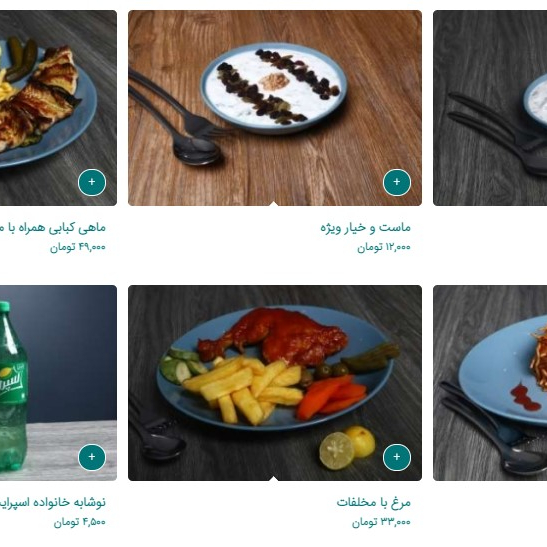
Task: Click the triangle notch below yogurt photo
Action: [x=274, y=203]
